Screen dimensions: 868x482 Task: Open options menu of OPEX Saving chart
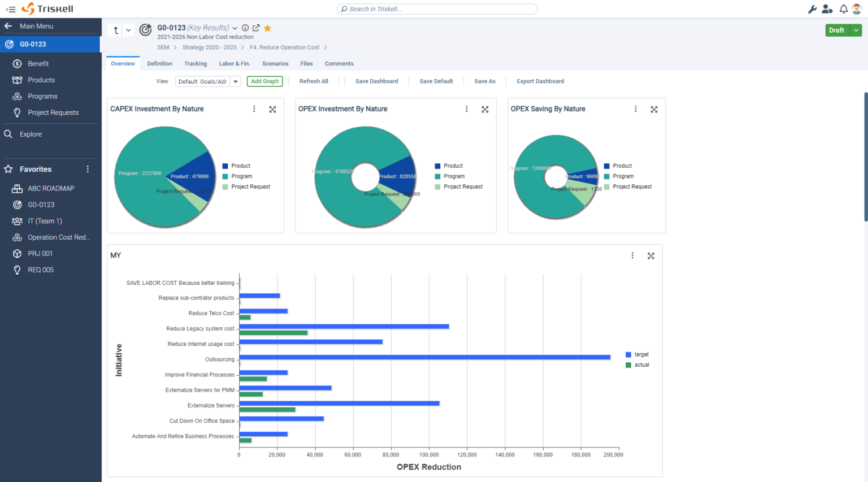tap(635, 109)
